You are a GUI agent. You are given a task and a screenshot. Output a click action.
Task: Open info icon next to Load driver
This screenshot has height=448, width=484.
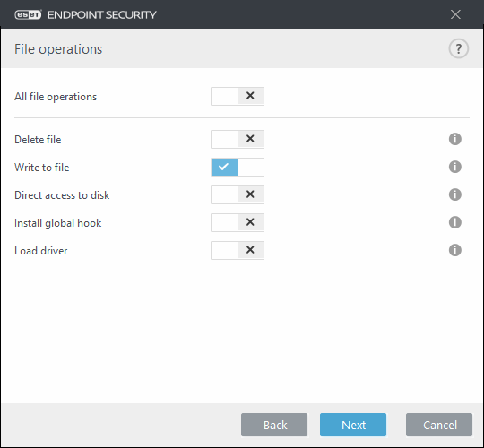(x=455, y=250)
